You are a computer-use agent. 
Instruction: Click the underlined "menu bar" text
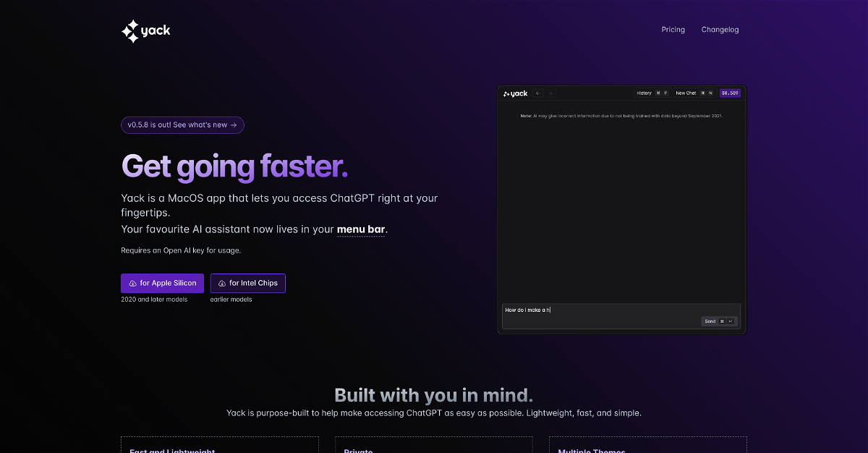[361, 230]
